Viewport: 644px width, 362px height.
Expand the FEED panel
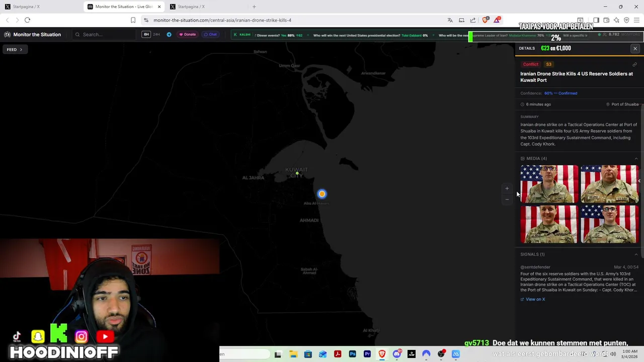tap(14, 50)
